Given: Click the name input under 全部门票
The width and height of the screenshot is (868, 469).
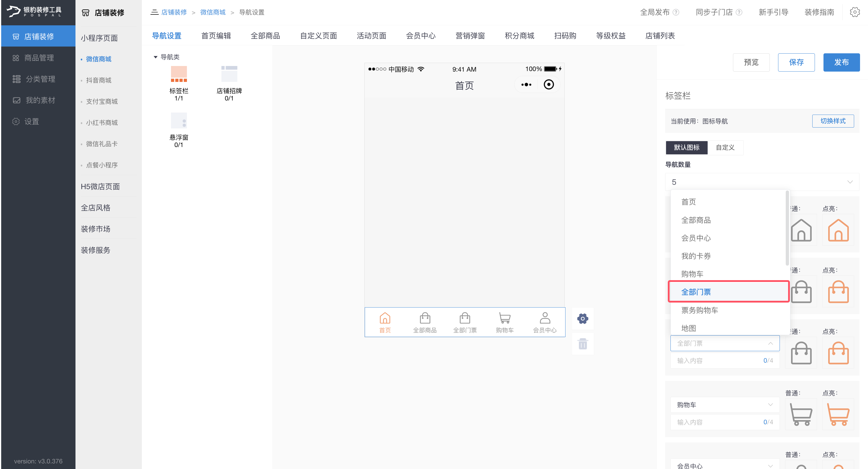Looking at the screenshot, I should [x=725, y=361].
